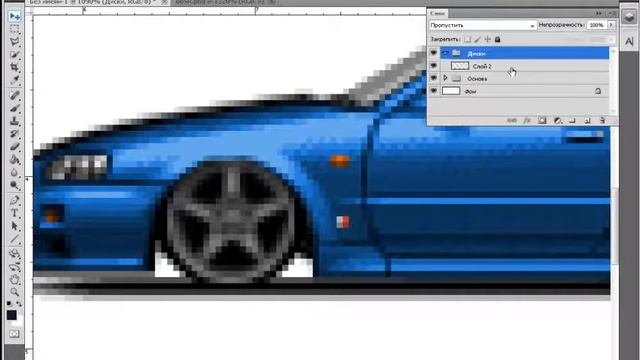Open the Layers dock icon
The image size is (640, 360).
(629, 17)
